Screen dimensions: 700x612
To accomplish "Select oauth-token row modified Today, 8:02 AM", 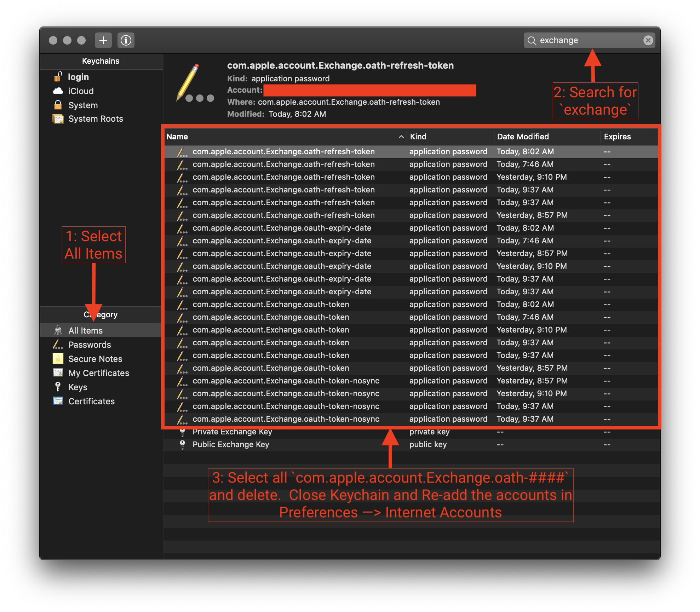I will [411, 304].
